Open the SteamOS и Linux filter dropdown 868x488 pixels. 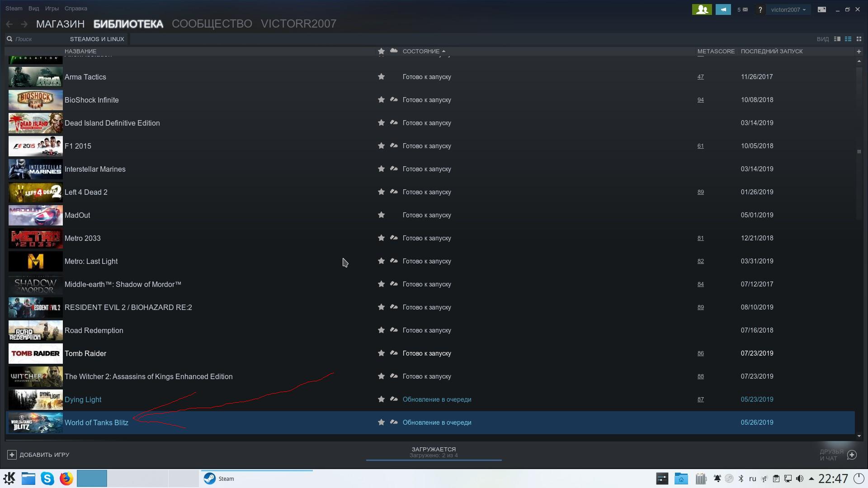(97, 39)
